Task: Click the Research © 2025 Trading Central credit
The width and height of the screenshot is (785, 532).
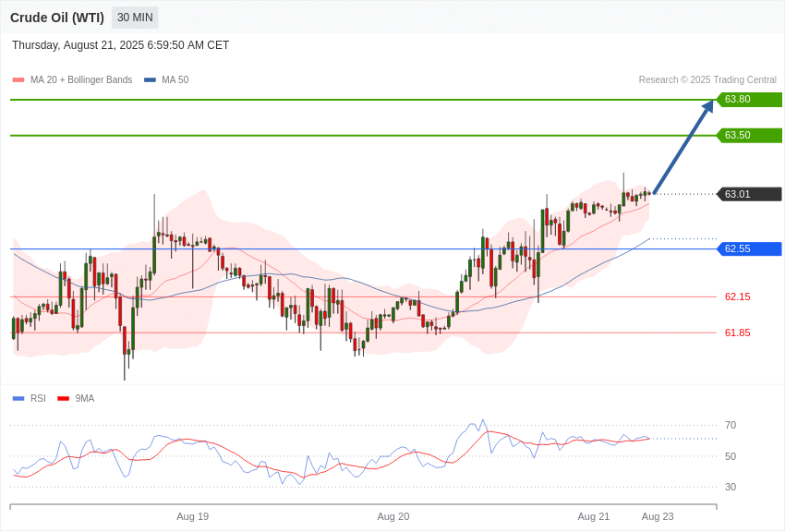Action: pyautogui.click(x=707, y=79)
